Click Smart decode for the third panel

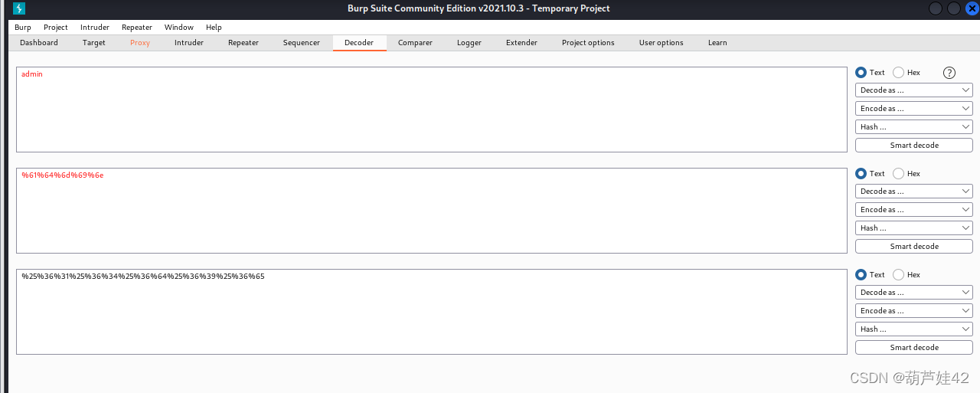(x=914, y=348)
